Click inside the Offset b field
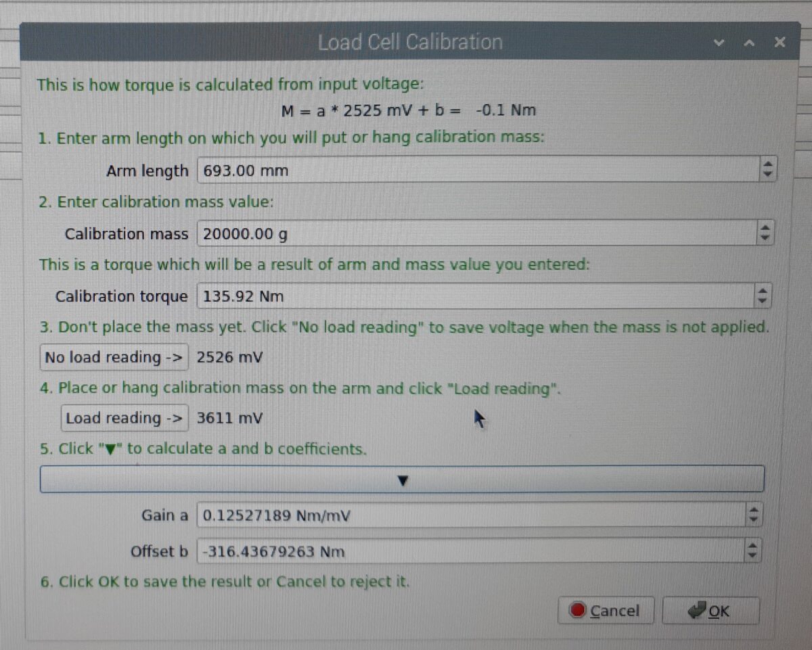This screenshot has width=812, height=650. (x=406, y=551)
